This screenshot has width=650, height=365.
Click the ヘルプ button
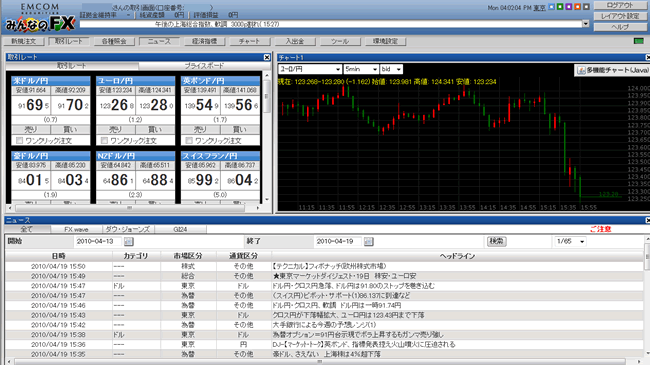[x=620, y=27]
